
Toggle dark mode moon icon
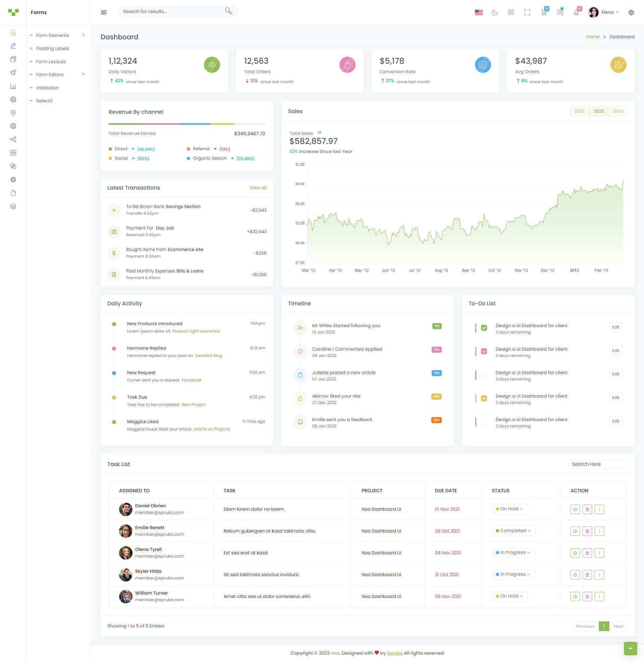tap(494, 12)
